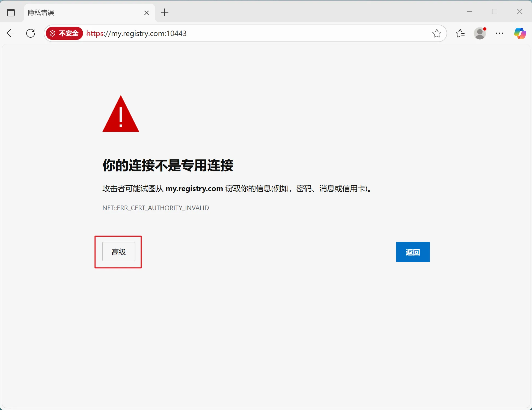Expand details with 高级 button
The image size is (532, 410).
click(119, 252)
